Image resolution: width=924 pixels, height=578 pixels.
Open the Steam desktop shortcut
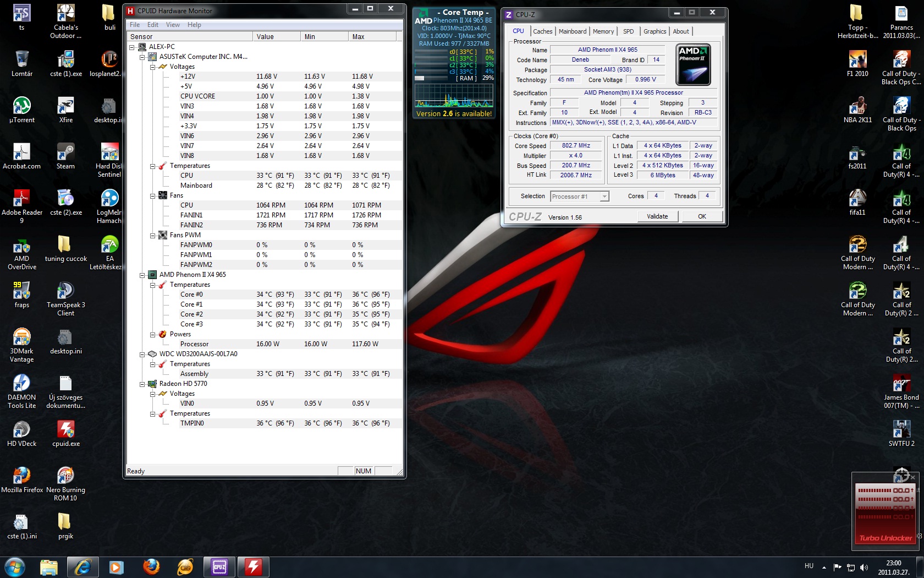click(x=65, y=156)
